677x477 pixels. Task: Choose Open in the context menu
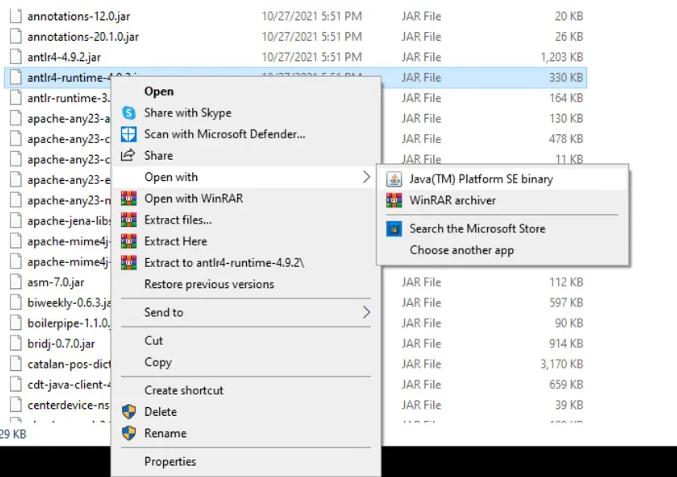(246, 92)
